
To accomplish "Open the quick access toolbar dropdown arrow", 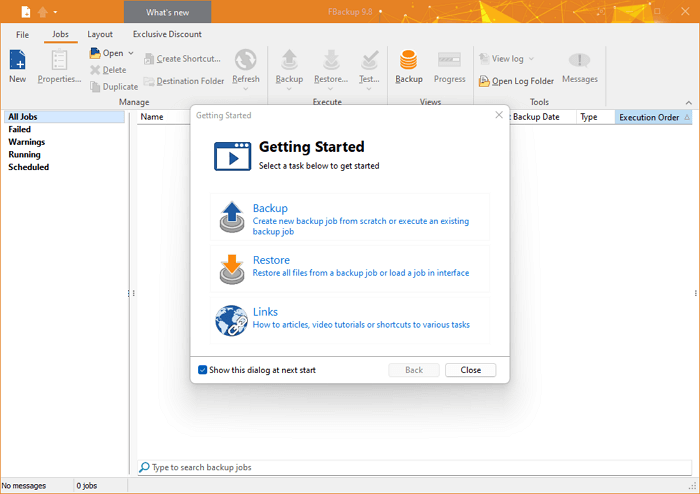I will (x=55, y=12).
